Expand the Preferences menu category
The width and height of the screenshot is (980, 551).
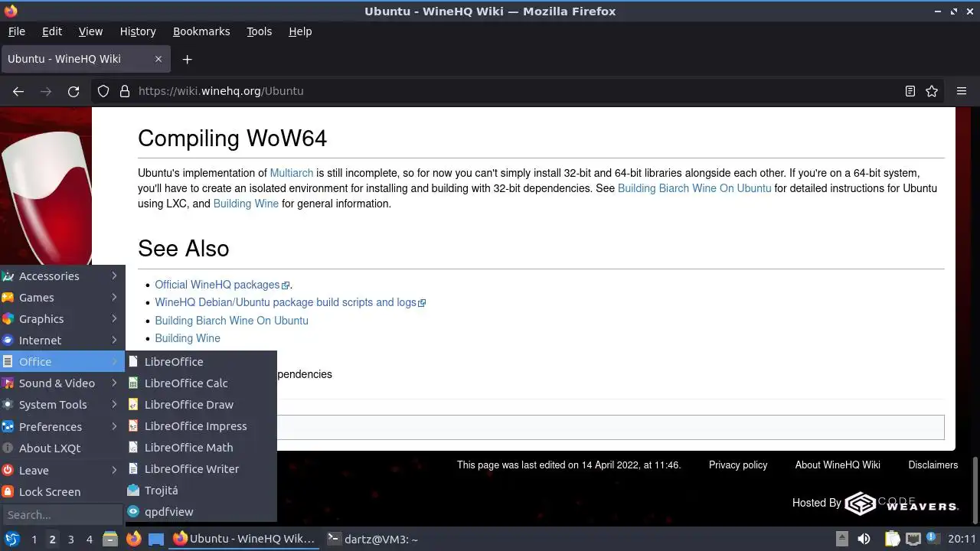tap(62, 427)
